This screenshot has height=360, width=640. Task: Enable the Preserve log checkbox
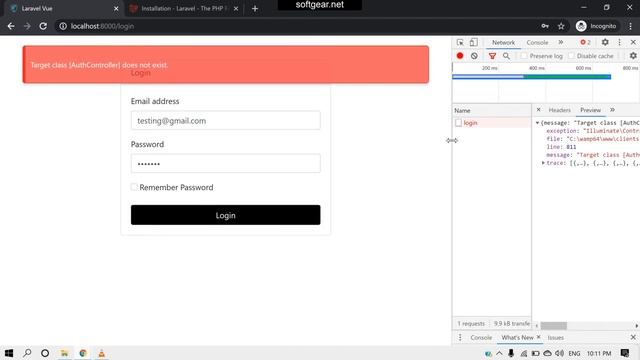click(x=524, y=56)
